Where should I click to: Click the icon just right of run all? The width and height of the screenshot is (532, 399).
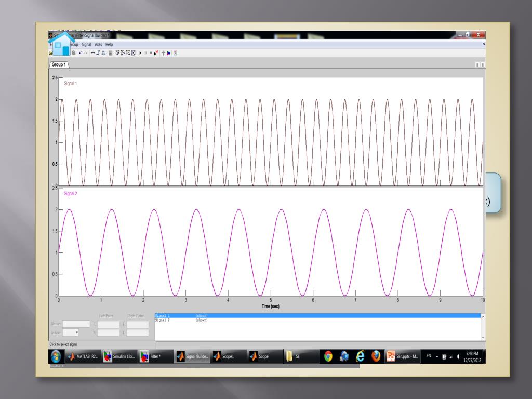click(163, 53)
